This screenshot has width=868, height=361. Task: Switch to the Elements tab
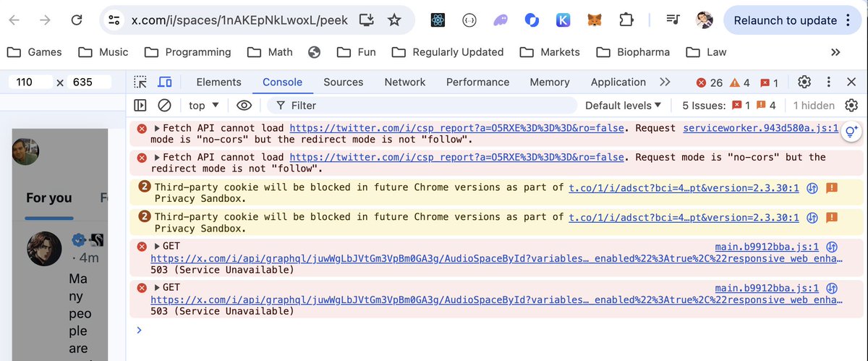tap(219, 82)
